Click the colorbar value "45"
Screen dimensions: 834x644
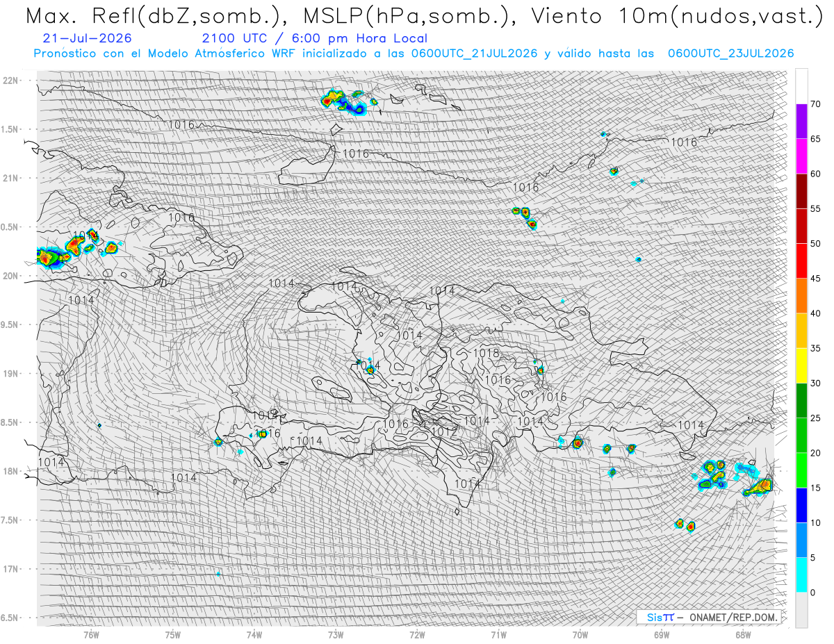(815, 279)
